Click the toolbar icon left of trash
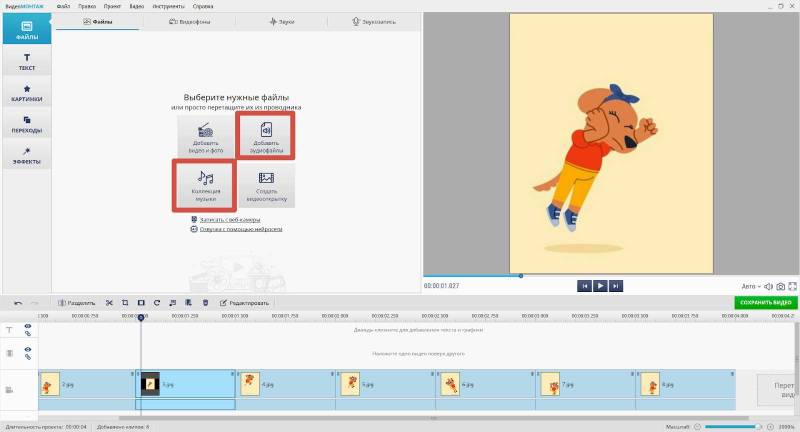Screen dimensions: 800x432 coord(188,303)
